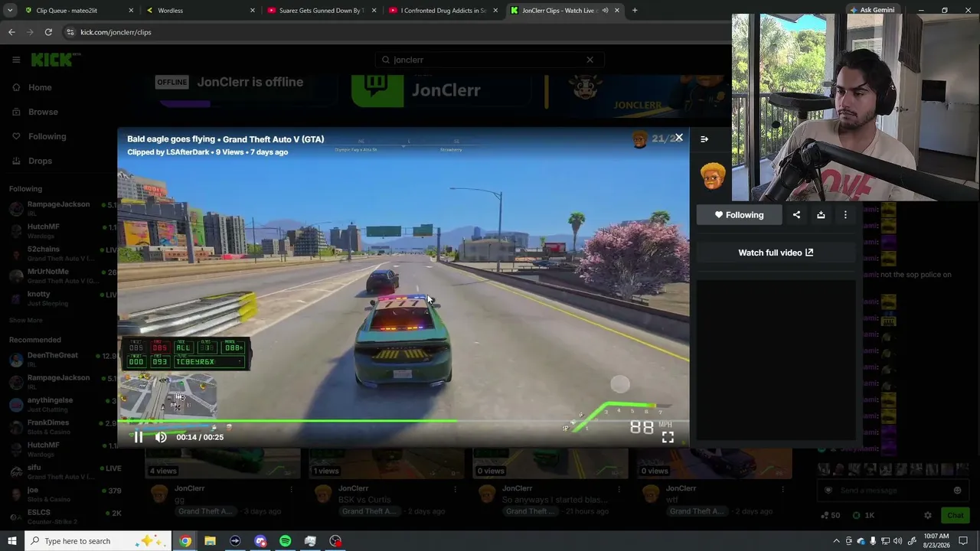Mute the JonClerr Clips tab audio
The height and width of the screenshot is (551, 980).
pos(605,11)
